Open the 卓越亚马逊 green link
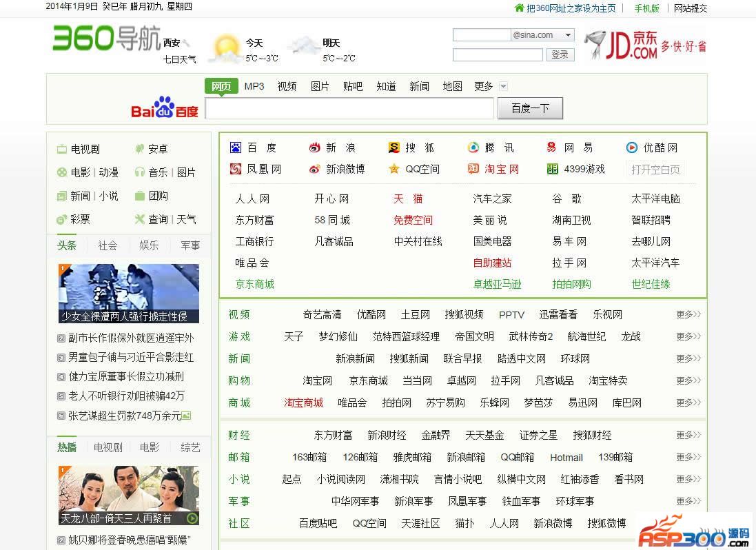 497,284
